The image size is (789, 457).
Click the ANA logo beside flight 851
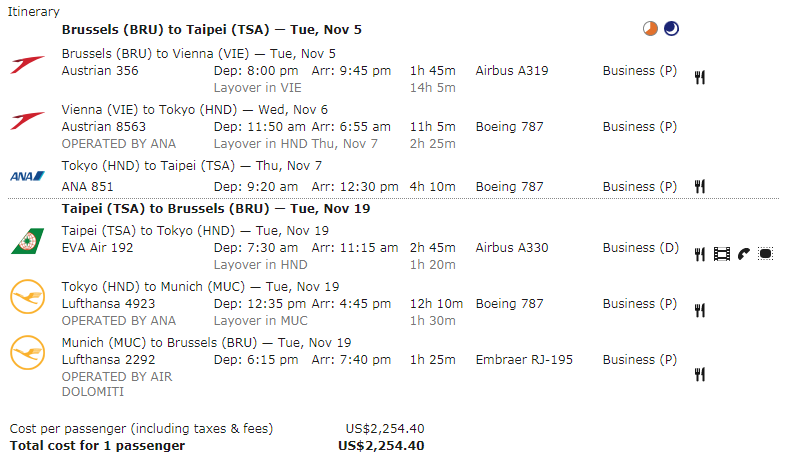(28, 176)
